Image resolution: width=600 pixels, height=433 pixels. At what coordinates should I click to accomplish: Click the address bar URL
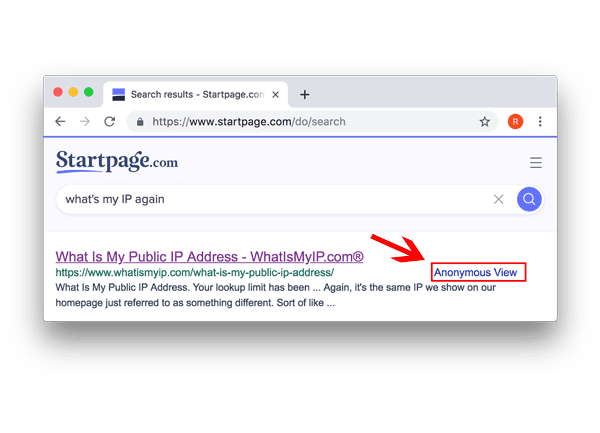[249, 122]
